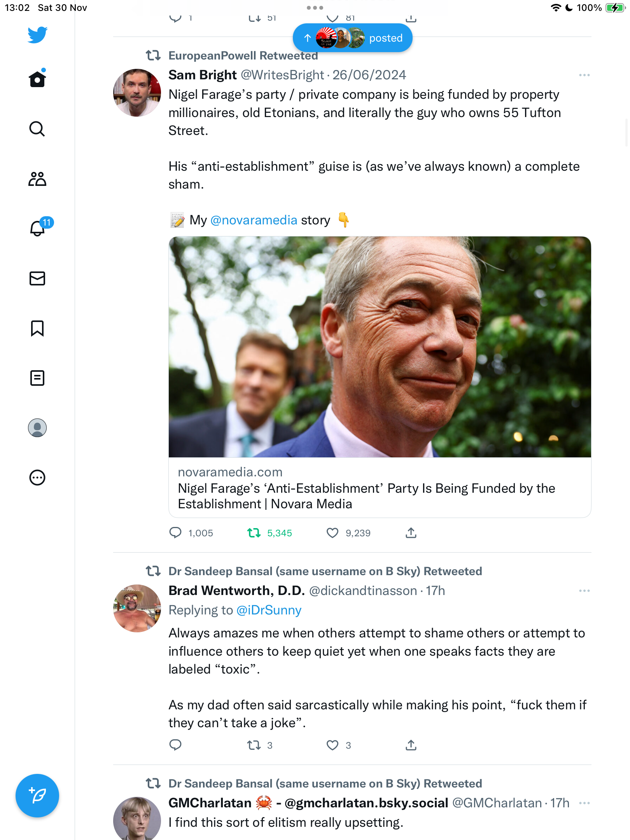Open novaramedia.com article card with Farage photo
Viewport: 630px width, 840px height.
(x=380, y=377)
